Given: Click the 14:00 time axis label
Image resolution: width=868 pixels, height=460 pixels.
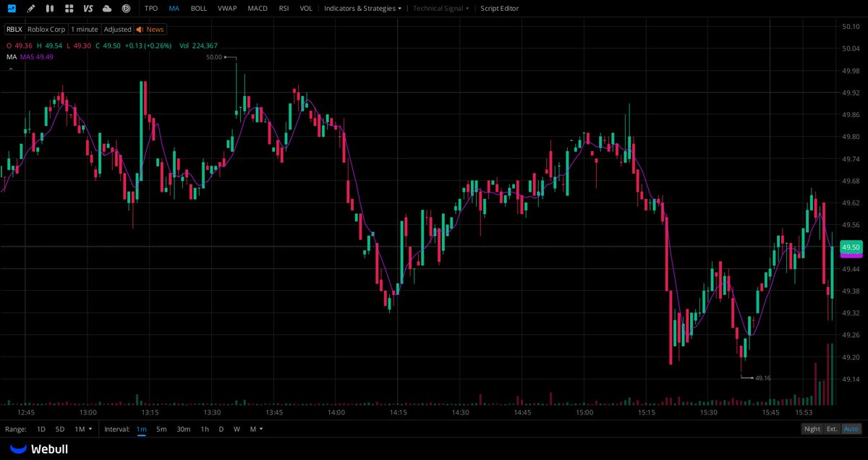Looking at the screenshot, I should tap(336, 412).
